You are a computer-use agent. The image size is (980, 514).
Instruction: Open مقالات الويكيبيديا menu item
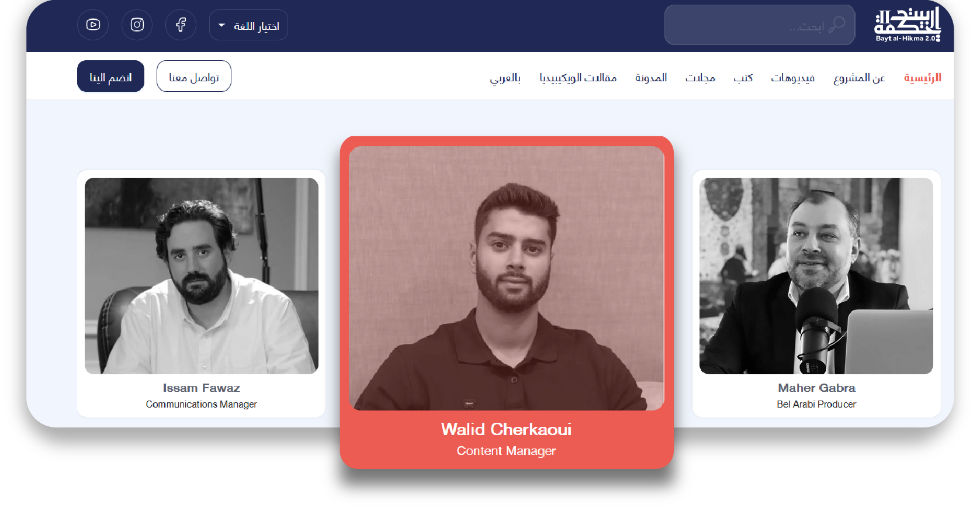tap(578, 78)
